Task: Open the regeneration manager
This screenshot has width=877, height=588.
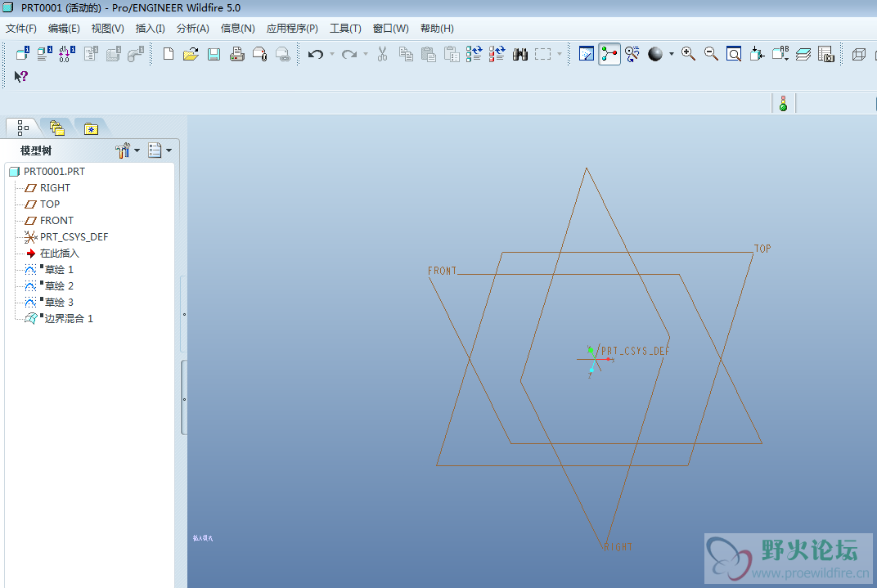Action: [497, 54]
